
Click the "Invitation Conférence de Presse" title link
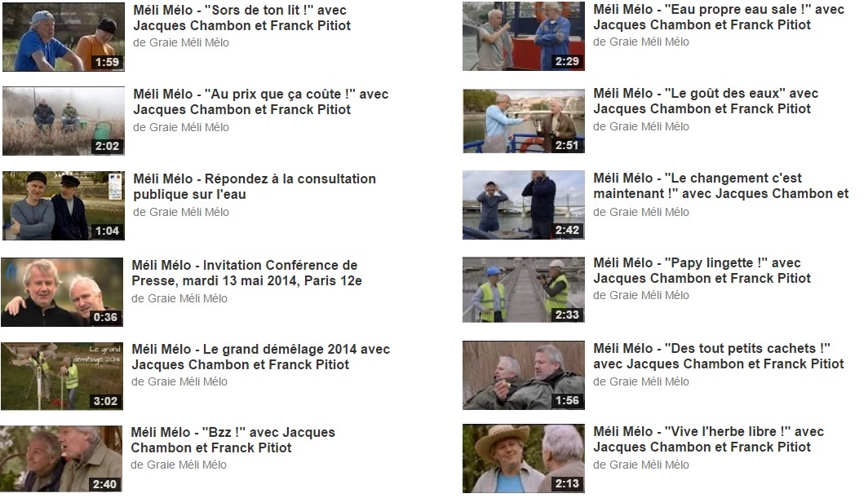[x=247, y=273]
